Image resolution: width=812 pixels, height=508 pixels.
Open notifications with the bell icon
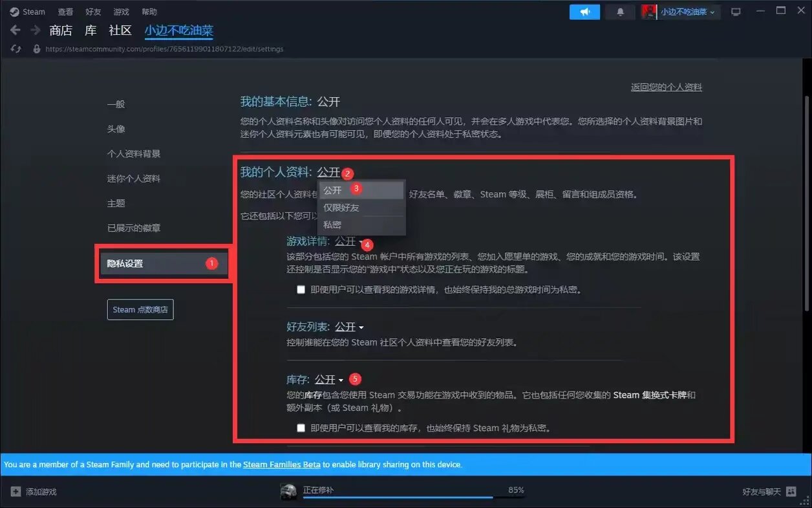pyautogui.click(x=621, y=12)
